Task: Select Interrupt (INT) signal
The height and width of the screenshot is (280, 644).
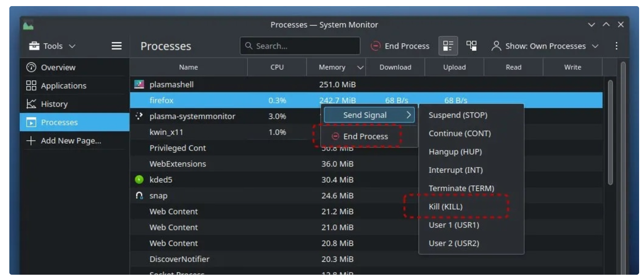Action: click(x=471, y=170)
